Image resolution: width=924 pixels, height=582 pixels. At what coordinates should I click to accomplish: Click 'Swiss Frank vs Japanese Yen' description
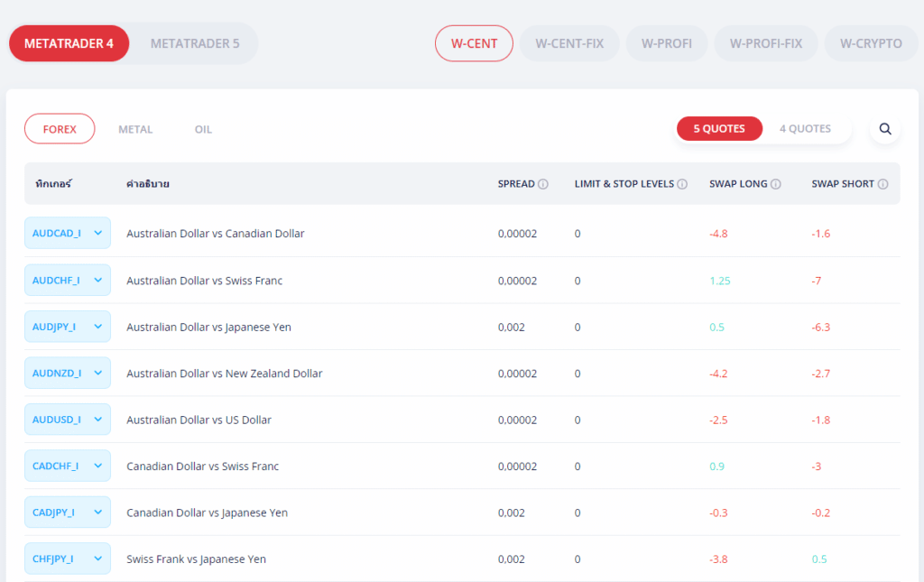(x=196, y=559)
